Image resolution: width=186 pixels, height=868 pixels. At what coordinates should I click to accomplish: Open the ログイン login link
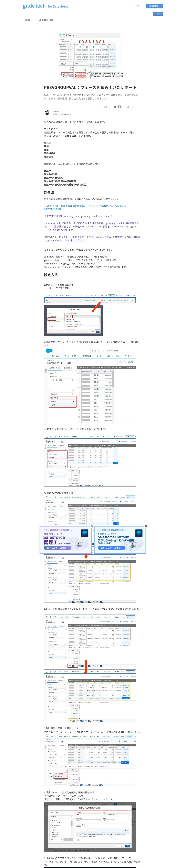click(x=138, y=6)
